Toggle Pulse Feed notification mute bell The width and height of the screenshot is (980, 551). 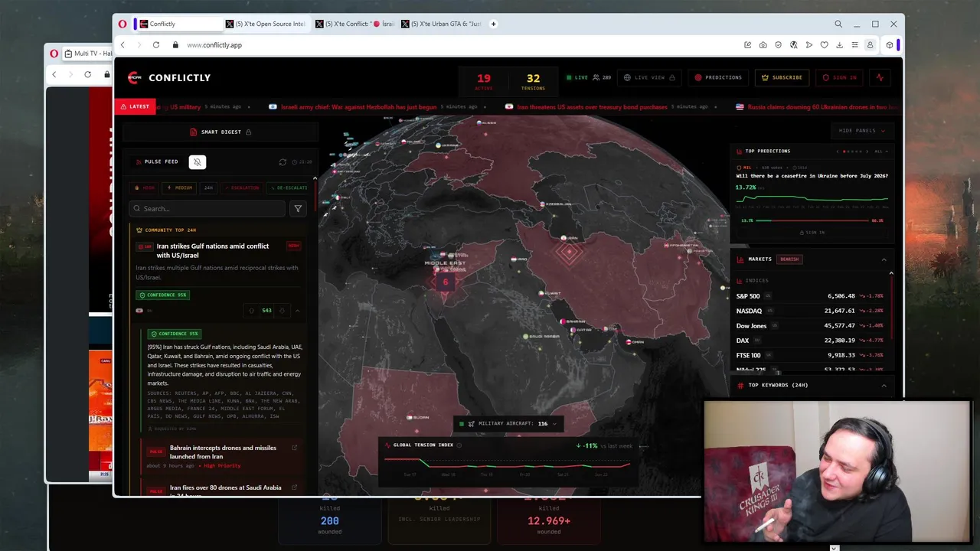coord(197,161)
